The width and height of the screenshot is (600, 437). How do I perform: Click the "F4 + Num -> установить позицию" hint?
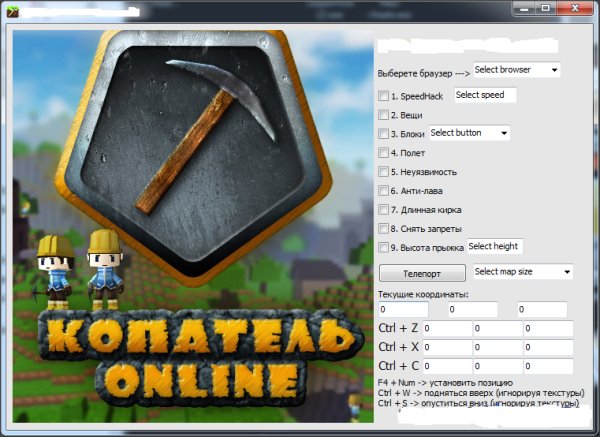[445, 383]
